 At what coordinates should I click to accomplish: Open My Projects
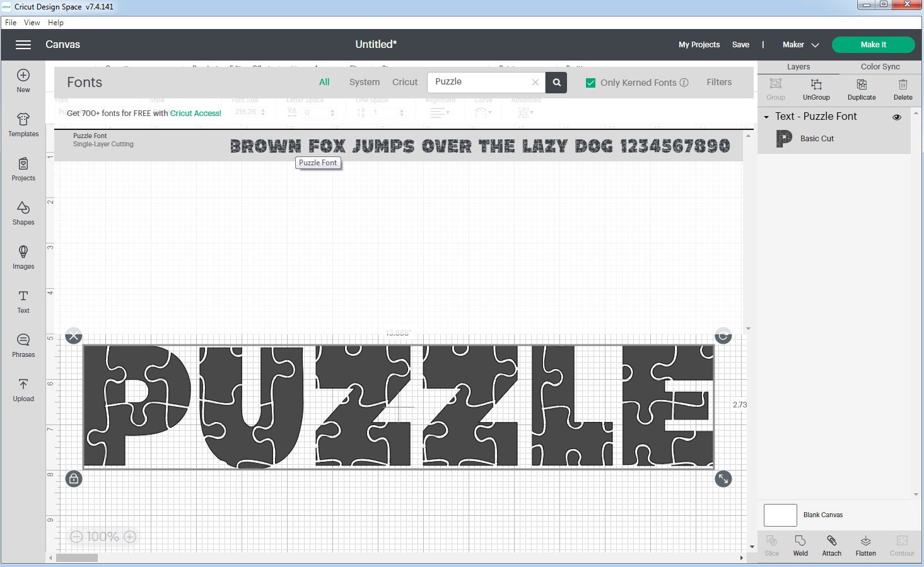[698, 44]
